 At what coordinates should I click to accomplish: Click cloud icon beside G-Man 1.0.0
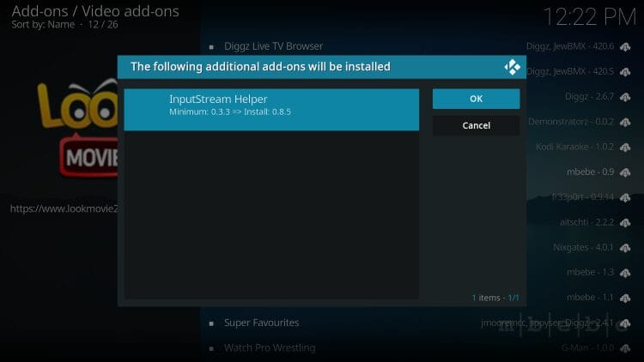click(x=624, y=348)
